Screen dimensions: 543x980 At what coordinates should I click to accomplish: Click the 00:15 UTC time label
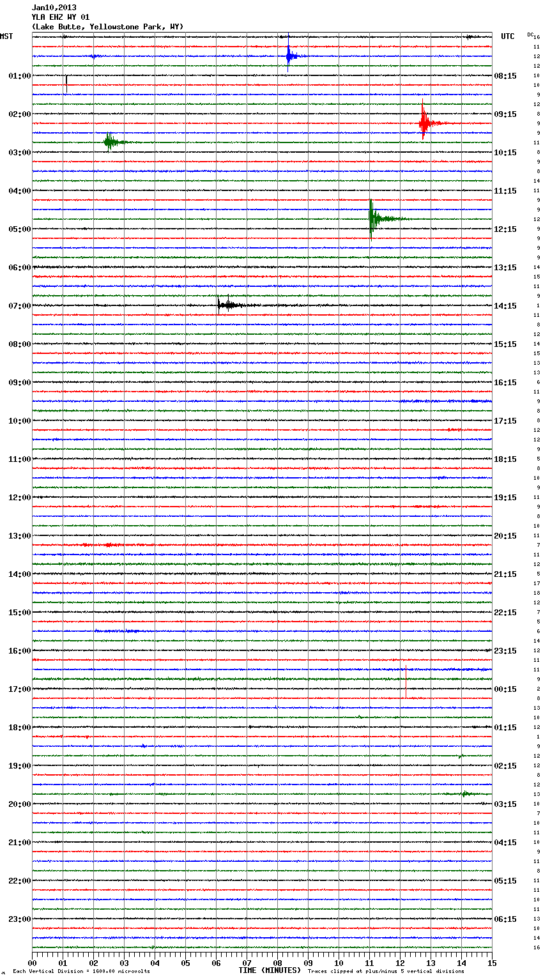click(505, 689)
